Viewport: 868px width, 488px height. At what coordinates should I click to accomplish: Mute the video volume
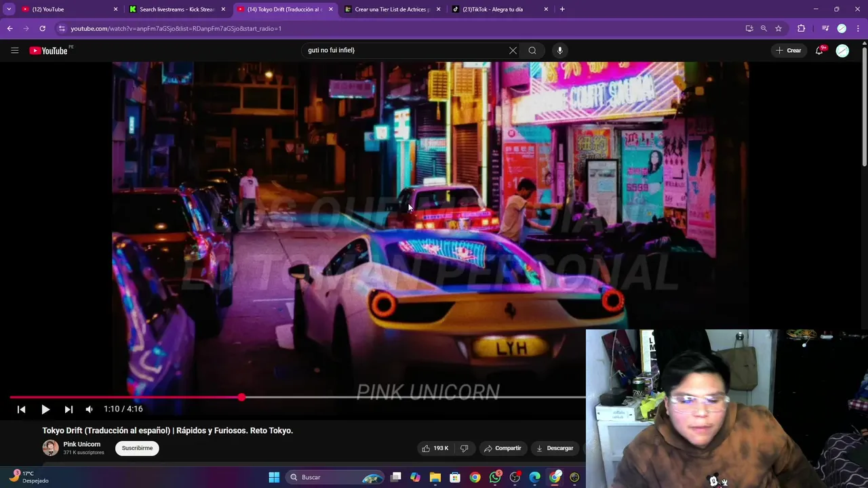89,409
